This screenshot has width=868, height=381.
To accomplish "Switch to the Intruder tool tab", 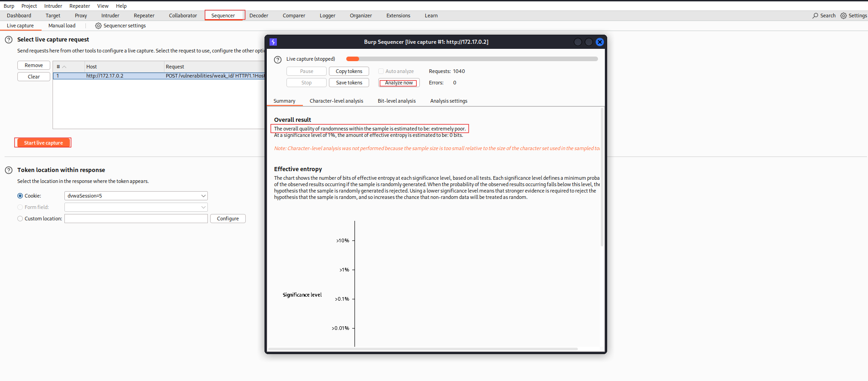I will point(110,16).
